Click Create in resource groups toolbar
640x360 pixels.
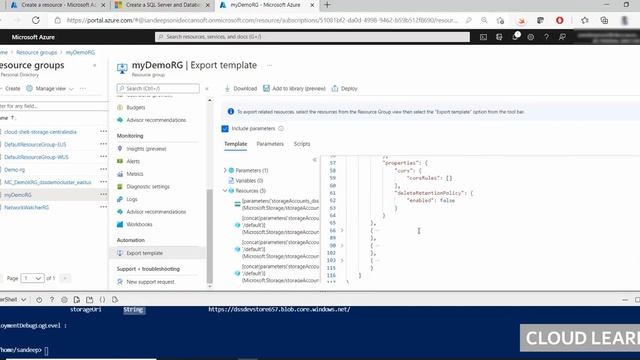11,89
